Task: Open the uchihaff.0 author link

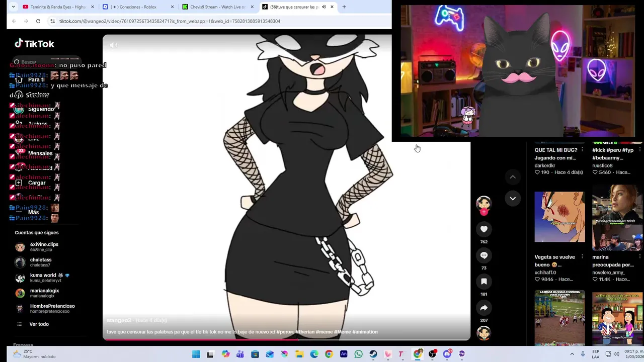Action: [545, 273]
